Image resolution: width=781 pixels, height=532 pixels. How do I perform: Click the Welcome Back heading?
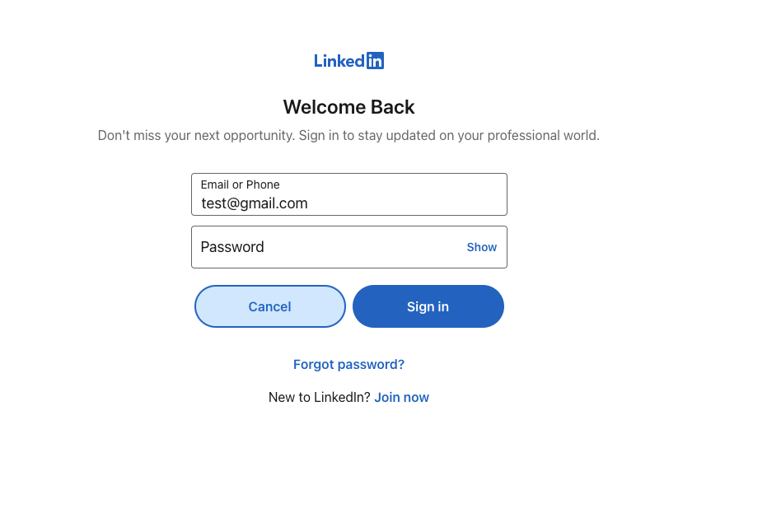pos(348,107)
